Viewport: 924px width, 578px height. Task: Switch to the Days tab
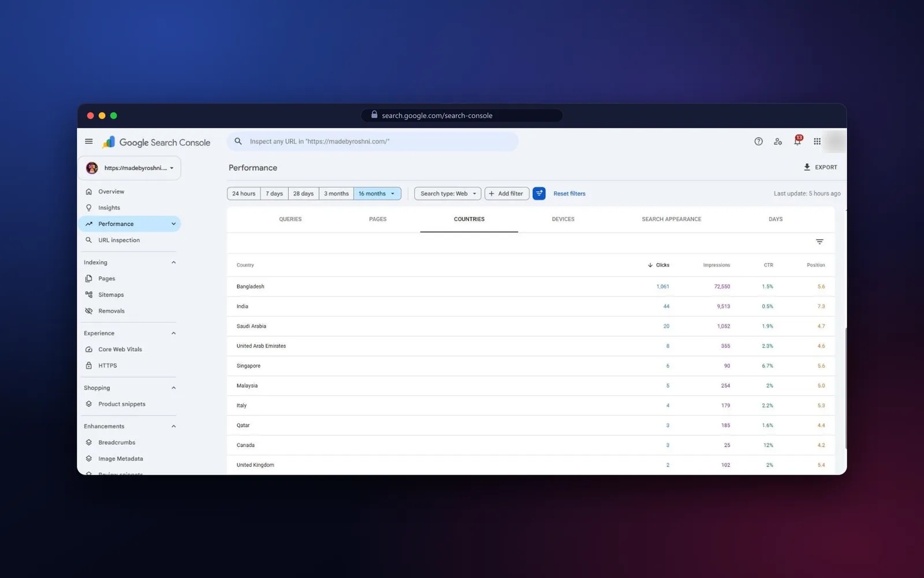coord(776,219)
